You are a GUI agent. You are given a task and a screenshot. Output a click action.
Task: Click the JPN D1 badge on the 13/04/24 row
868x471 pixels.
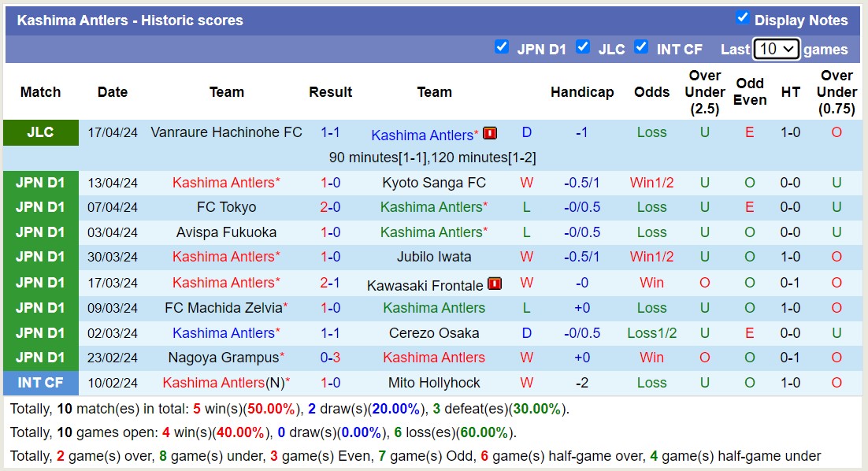coord(40,182)
